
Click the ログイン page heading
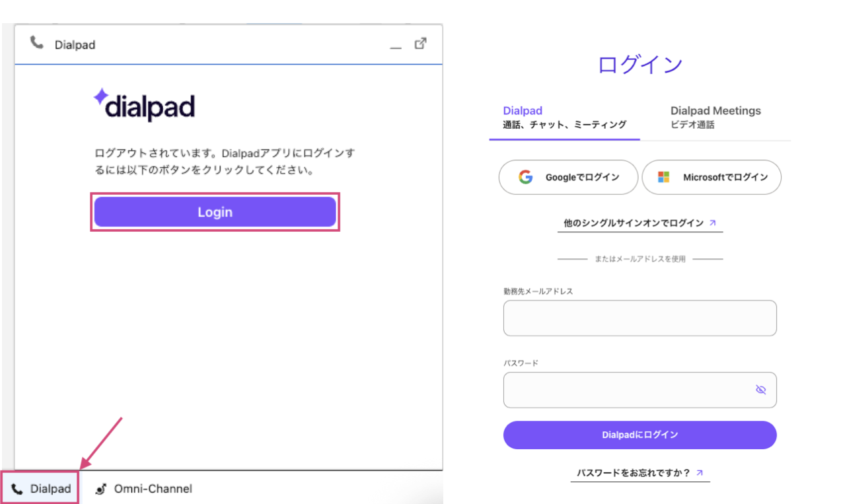pos(640,65)
